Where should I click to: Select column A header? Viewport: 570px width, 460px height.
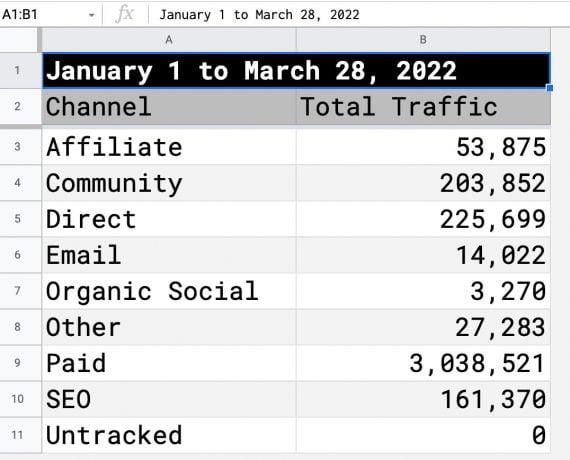pos(169,40)
